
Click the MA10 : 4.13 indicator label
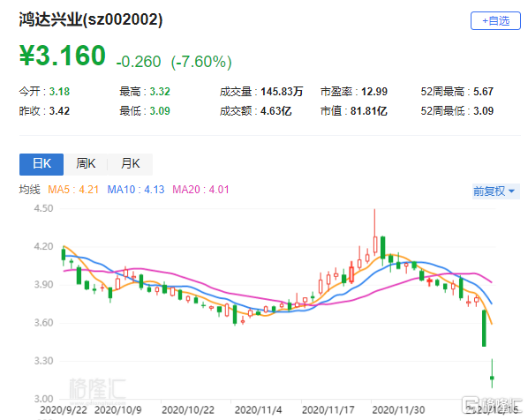(x=136, y=190)
